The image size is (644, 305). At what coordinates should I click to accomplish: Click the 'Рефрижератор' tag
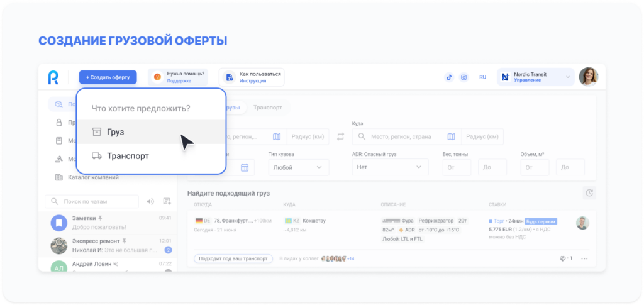coord(435,221)
